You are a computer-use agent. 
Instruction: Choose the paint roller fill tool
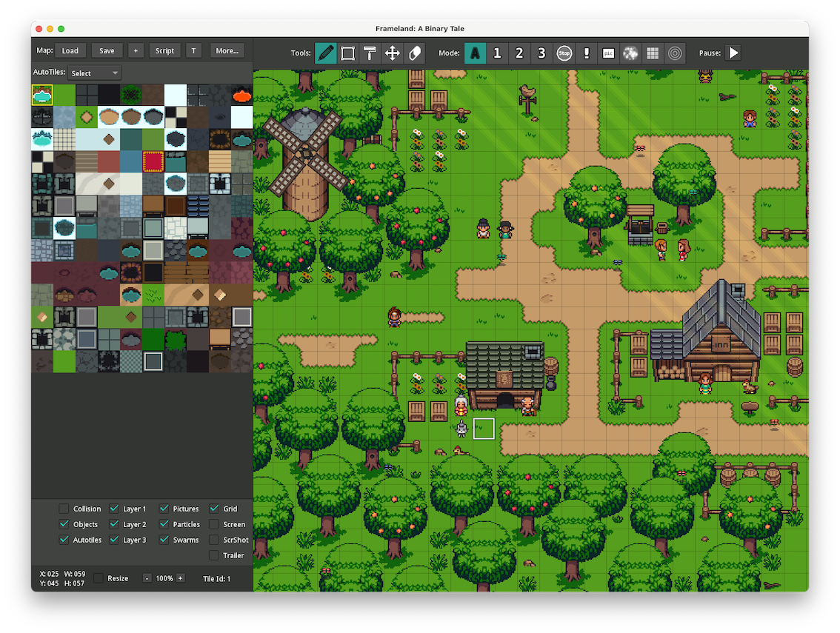pyautogui.click(x=370, y=53)
